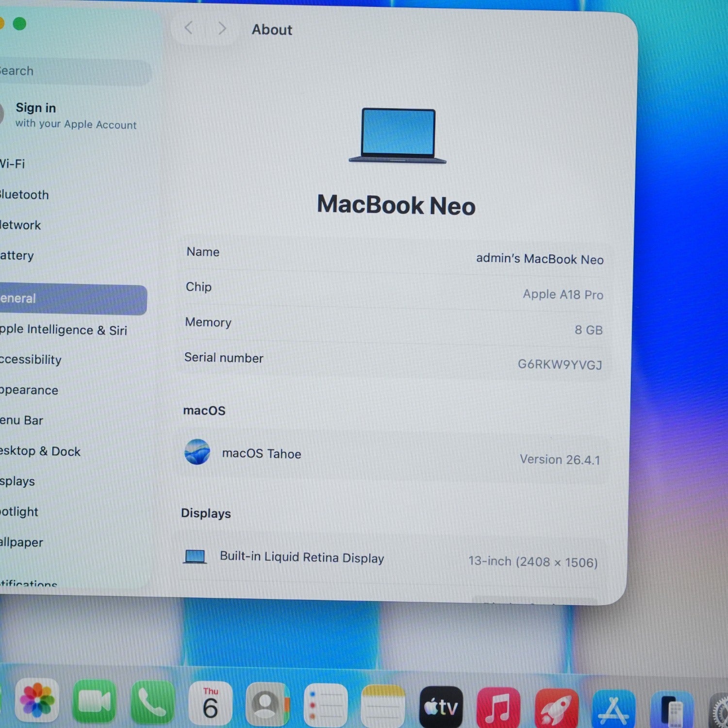Click the large "MacBook Neo" model heading
The image size is (728, 728).
[397, 205]
